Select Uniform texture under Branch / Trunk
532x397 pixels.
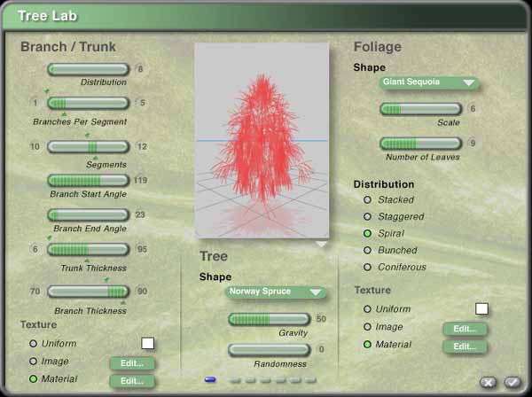pos(33,344)
